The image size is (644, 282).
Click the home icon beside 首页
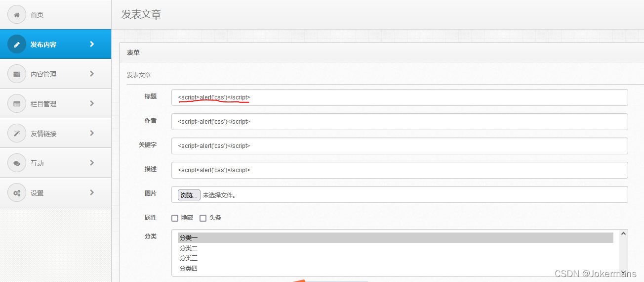17,15
